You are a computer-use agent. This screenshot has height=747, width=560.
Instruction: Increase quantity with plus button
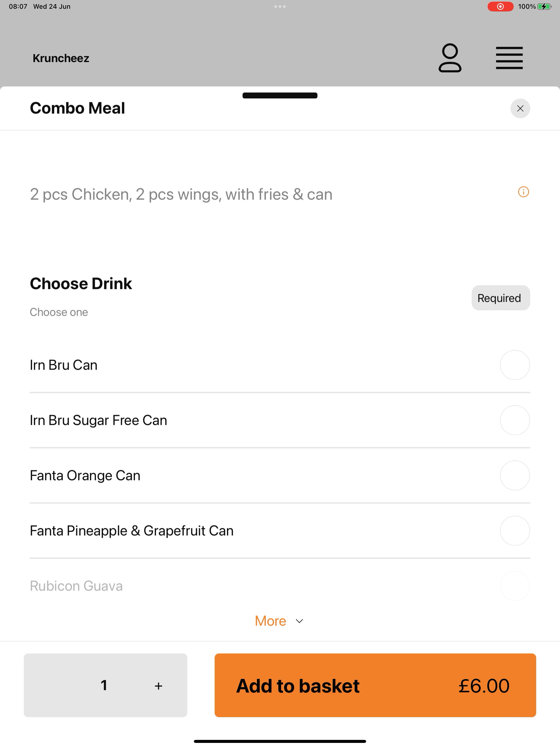click(x=158, y=686)
